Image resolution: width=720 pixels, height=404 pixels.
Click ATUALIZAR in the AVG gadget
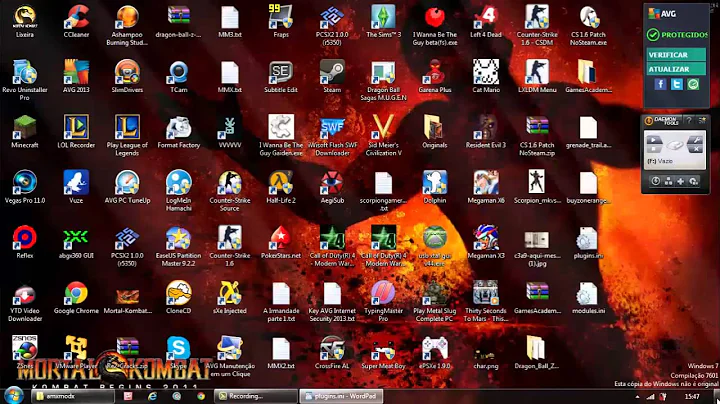tap(676, 69)
